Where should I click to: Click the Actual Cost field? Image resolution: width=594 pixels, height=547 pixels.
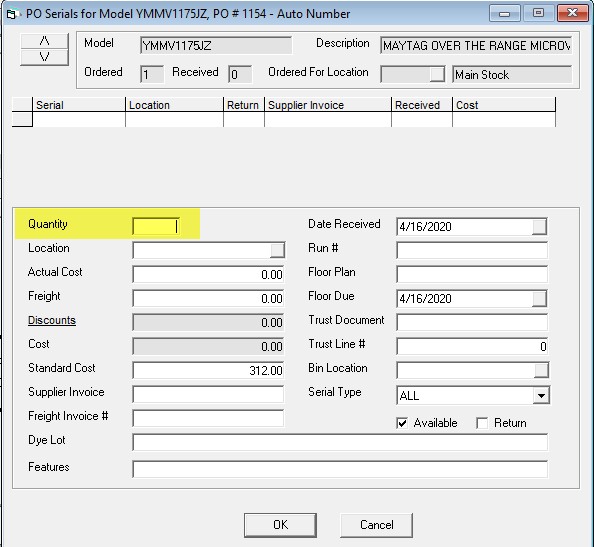pyautogui.click(x=208, y=274)
